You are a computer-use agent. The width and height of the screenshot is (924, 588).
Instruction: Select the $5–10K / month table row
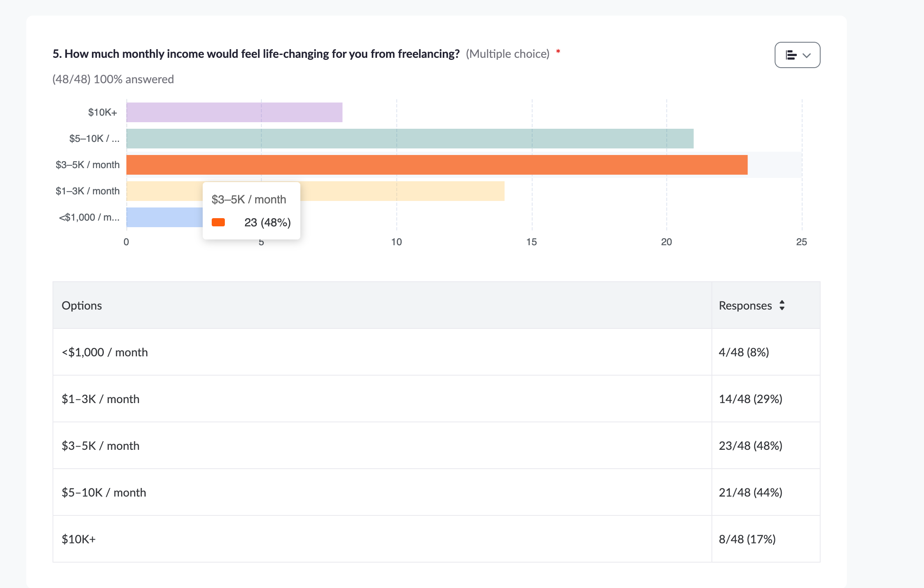[x=104, y=492]
